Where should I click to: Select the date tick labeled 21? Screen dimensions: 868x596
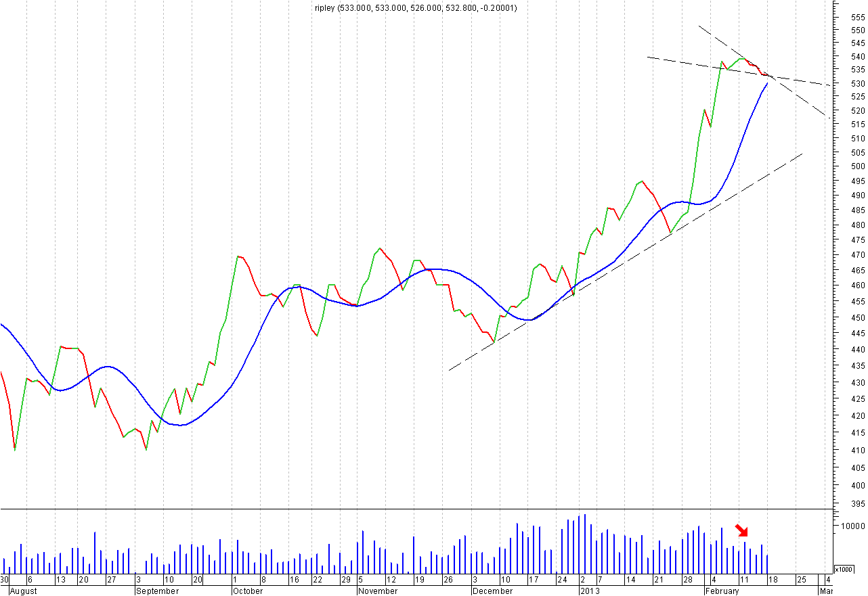tap(658, 580)
